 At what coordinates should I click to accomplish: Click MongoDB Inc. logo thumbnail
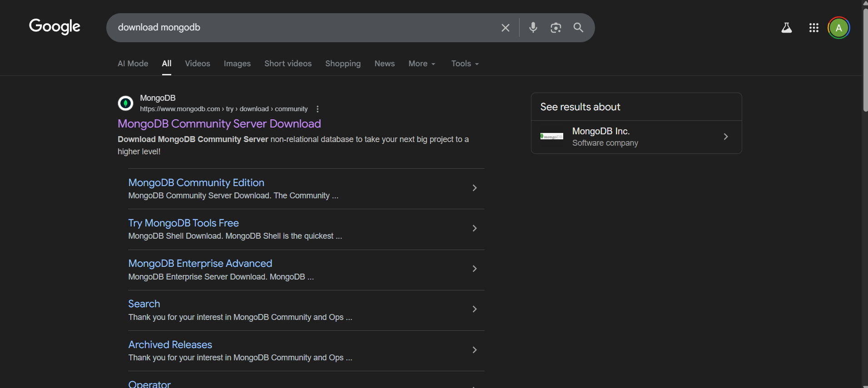tap(552, 136)
